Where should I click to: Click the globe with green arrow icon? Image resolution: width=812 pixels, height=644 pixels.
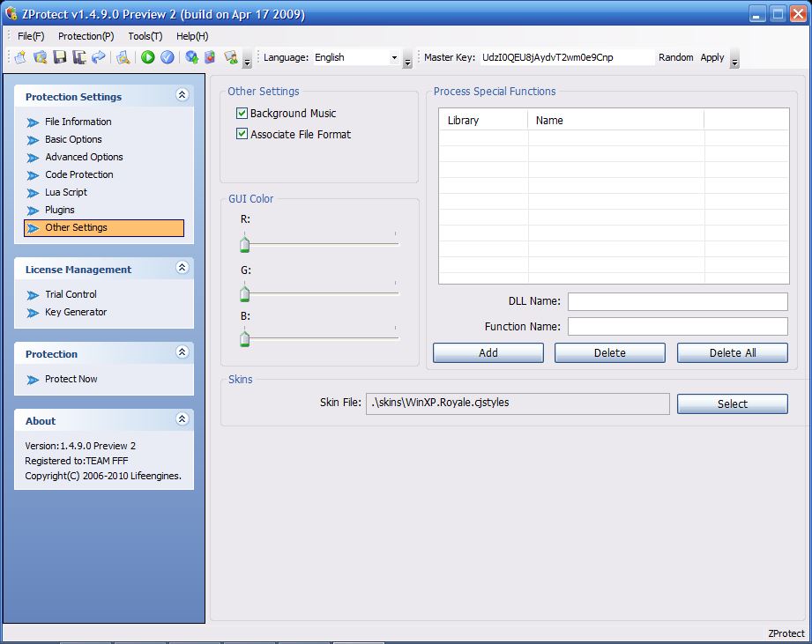coord(191,57)
